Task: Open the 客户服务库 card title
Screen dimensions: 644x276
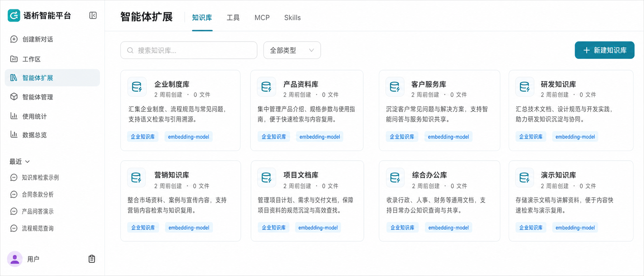Action: tap(429, 84)
